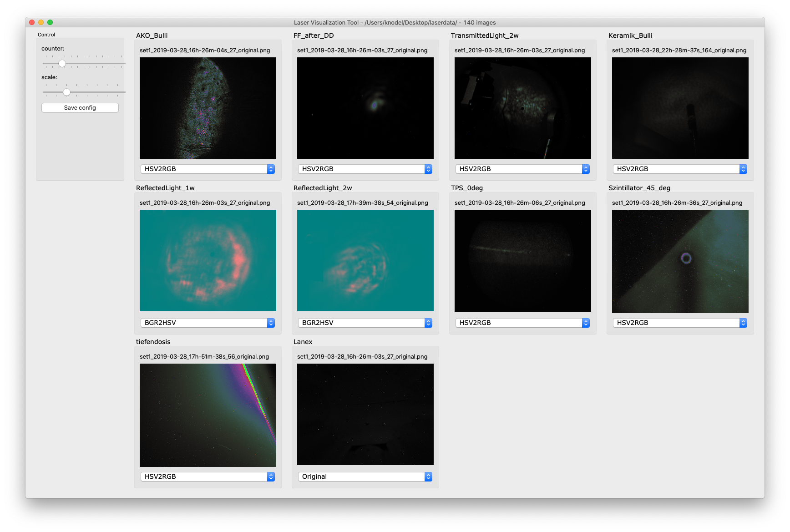This screenshot has height=532, width=790.
Task: Expand the TransmittedLight_2w color mode dropdown
Action: pos(522,169)
